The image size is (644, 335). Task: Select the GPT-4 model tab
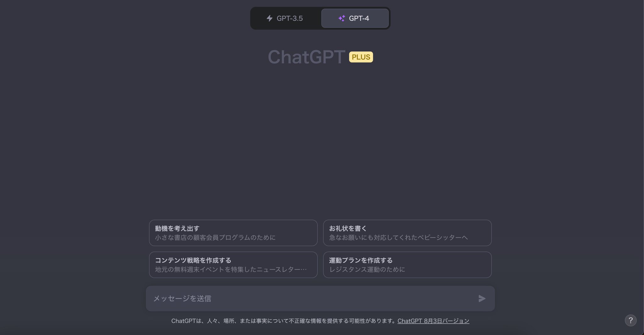click(x=355, y=18)
